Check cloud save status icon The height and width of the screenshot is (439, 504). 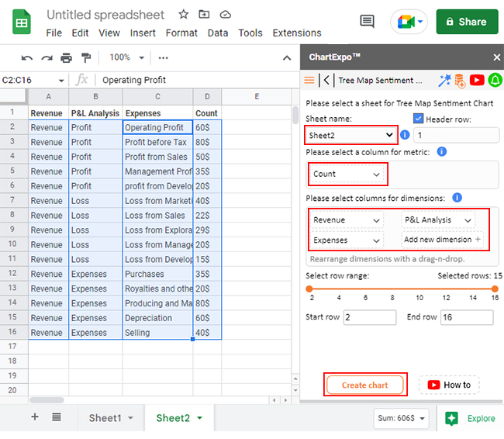[226, 15]
